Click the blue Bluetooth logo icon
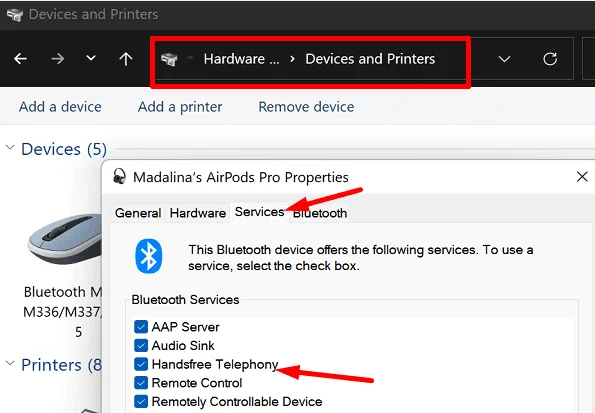Viewport: 595px width, 413px height. 148,256
